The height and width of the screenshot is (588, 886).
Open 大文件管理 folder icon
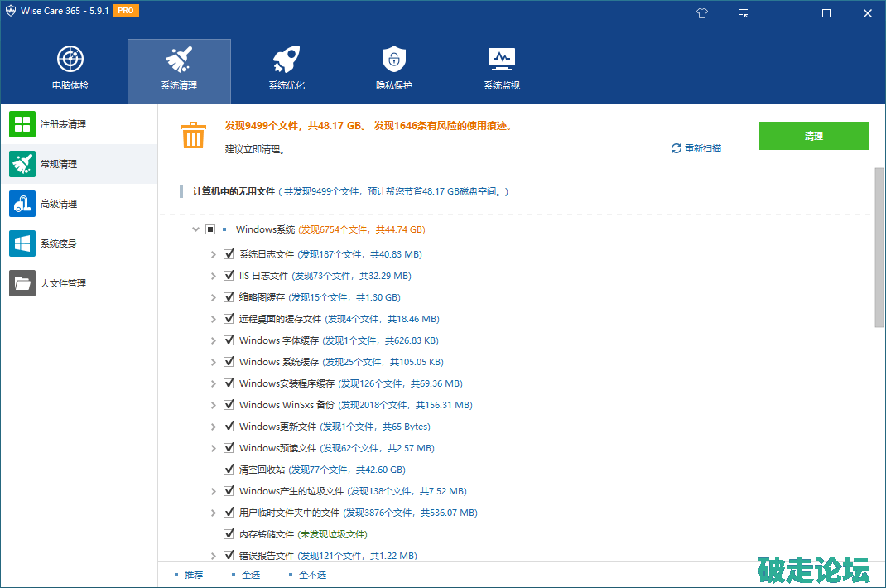click(x=22, y=283)
